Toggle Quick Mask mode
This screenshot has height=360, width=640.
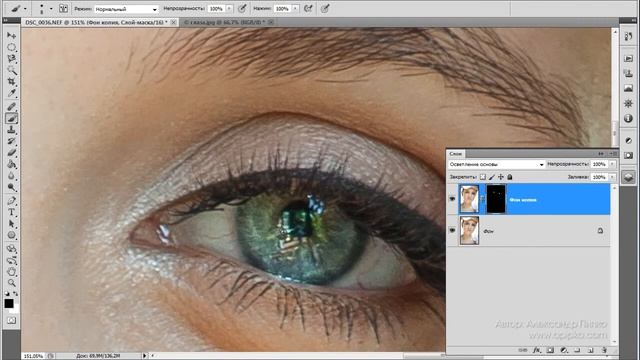click(11, 321)
